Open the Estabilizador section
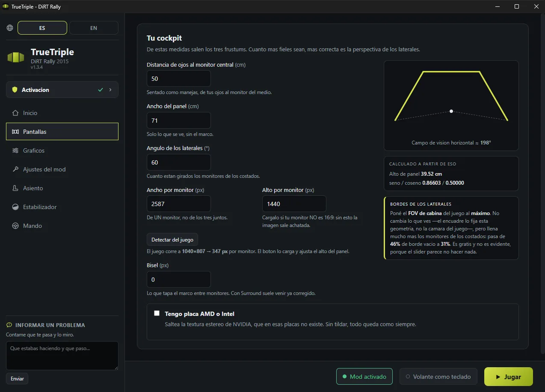This screenshot has width=545, height=392. coord(62,207)
